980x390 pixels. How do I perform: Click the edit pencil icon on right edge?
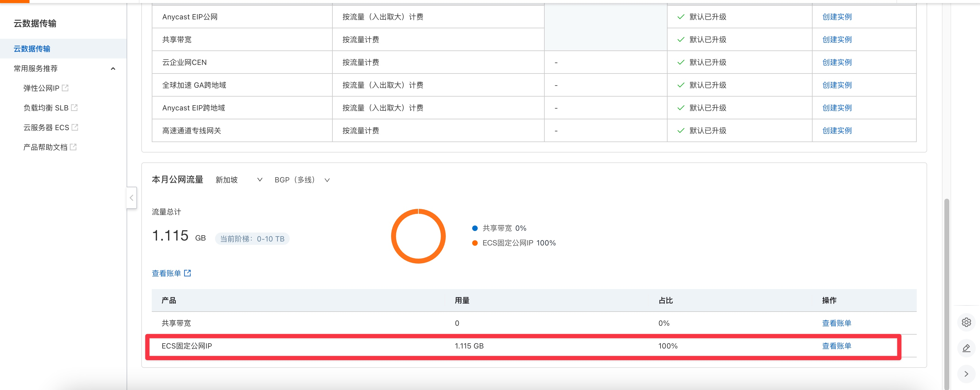tap(966, 348)
